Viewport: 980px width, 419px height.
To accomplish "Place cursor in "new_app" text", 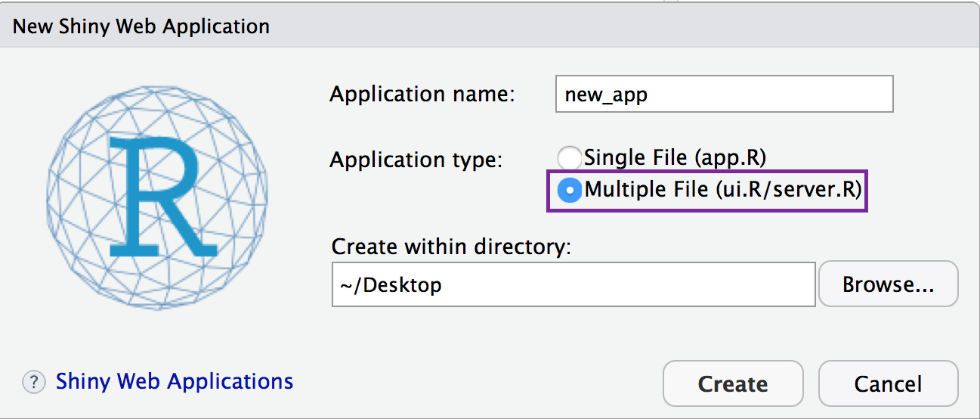I will coord(606,95).
